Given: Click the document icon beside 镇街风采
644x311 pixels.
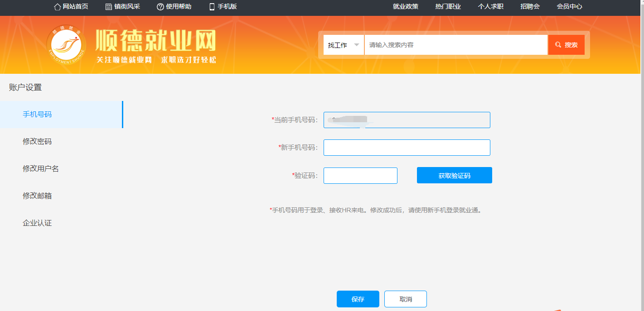Looking at the screenshot, I should coord(108,7).
